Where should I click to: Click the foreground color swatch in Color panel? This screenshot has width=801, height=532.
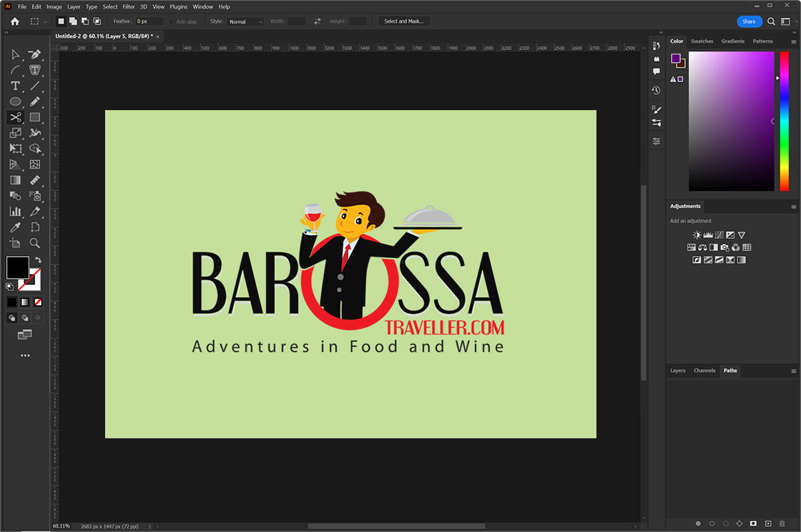point(676,58)
